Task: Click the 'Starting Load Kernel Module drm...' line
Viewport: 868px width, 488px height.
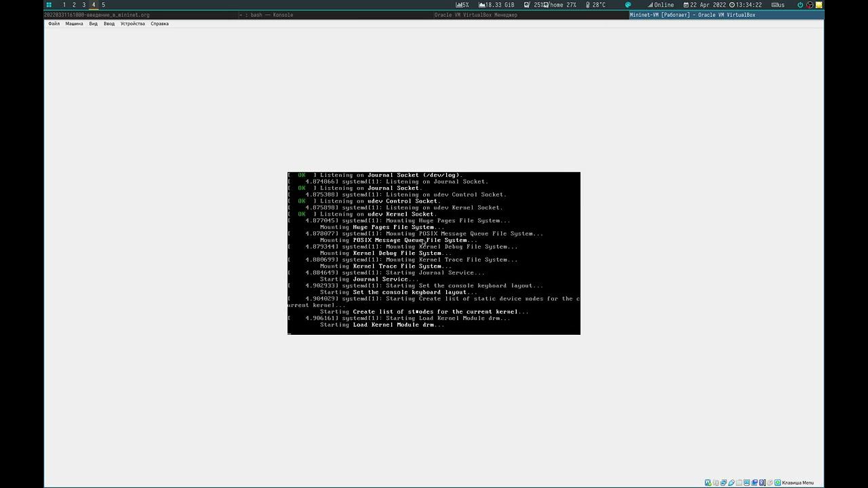Action: point(382,325)
